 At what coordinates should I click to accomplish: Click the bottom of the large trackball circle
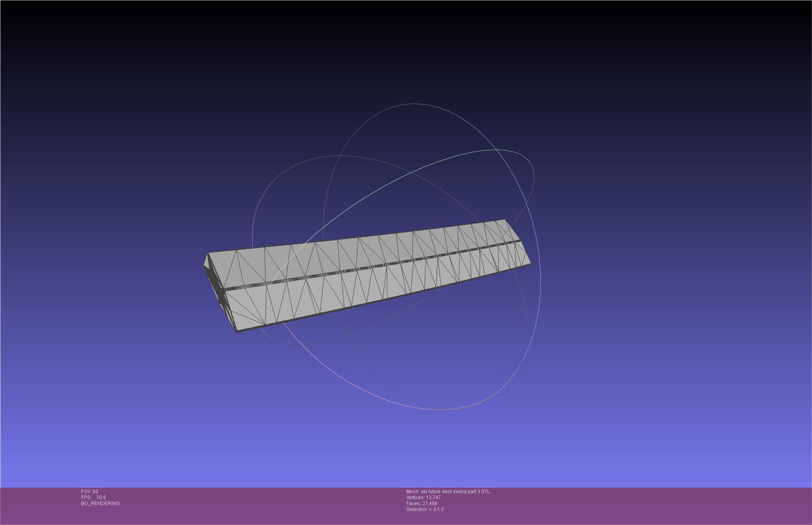440,409
